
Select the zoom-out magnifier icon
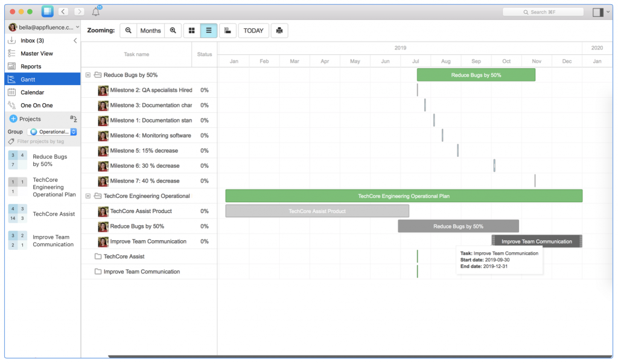click(129, 30)
